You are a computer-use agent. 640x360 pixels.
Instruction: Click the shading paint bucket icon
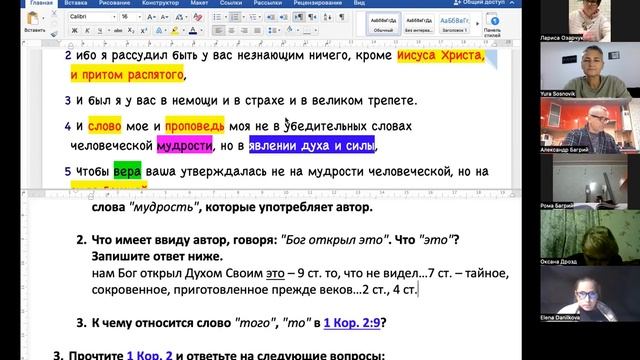click(289, 30)
